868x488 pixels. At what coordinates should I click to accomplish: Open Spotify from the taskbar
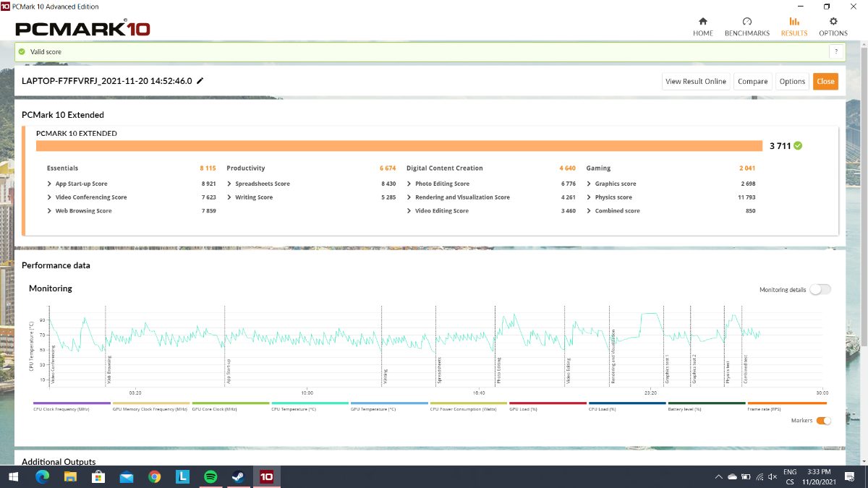click(x=210, y=477)
